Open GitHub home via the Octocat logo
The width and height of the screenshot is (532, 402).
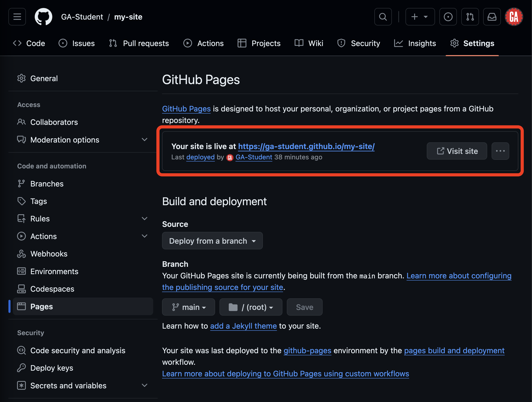coord(43,17)
